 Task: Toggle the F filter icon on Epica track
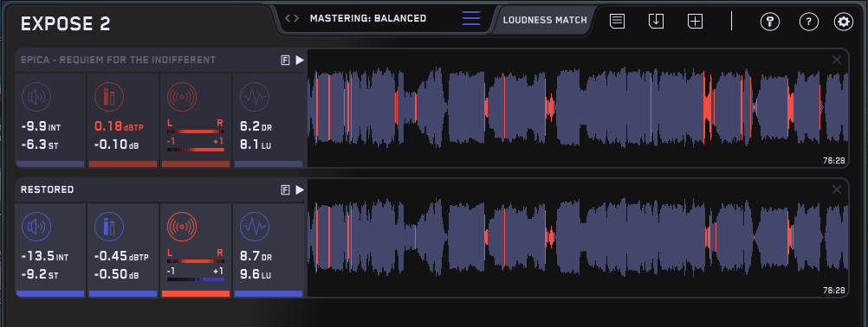285,61
